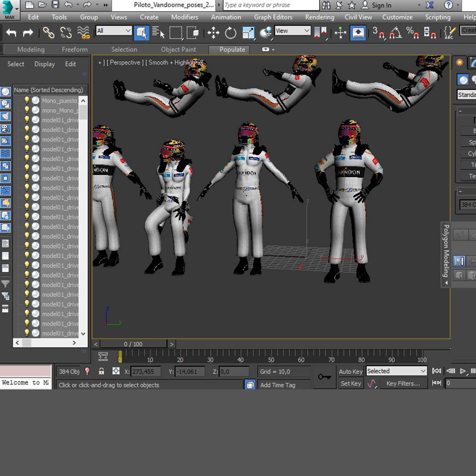Toggle the selection lock padlock icon
476x476 pixels.
[x=101, y=371]
